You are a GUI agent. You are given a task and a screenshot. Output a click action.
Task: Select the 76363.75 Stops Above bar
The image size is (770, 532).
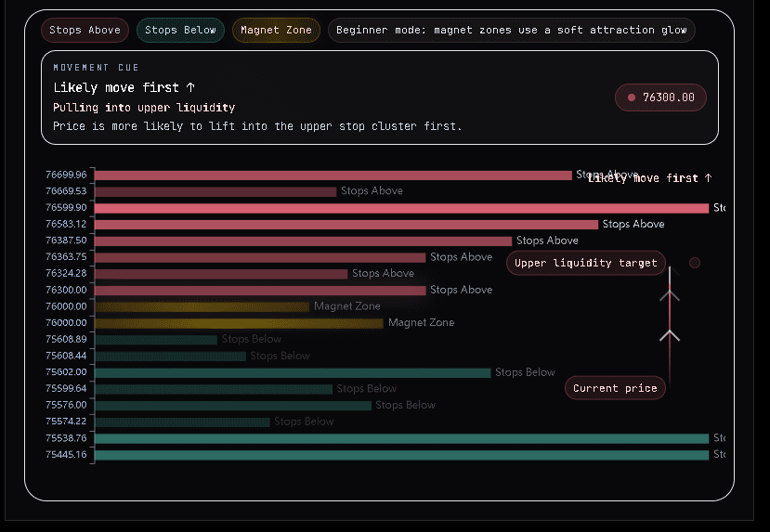260,257
